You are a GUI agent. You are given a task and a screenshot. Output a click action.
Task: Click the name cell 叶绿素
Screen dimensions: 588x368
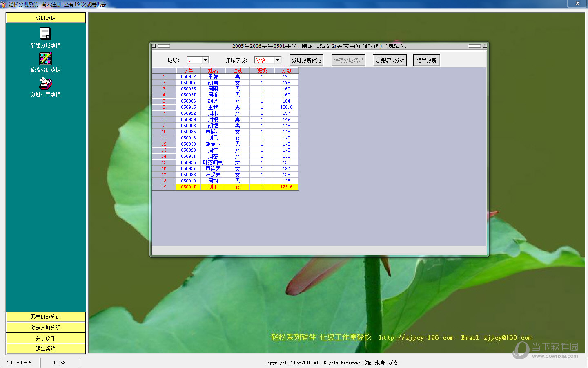click(x=213, y=175)
